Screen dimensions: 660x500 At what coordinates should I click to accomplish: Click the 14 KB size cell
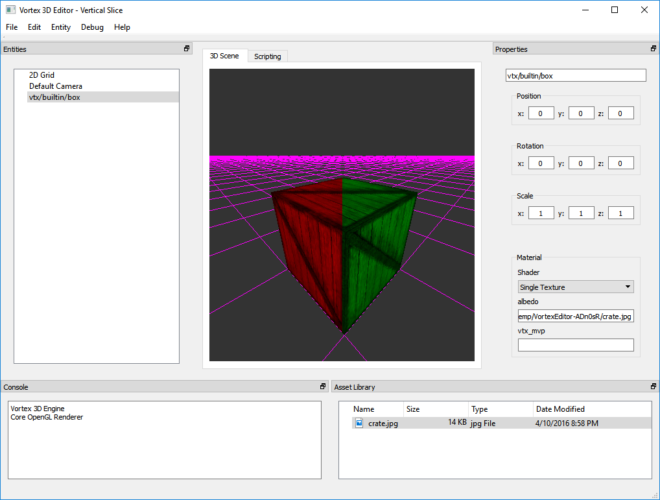[457, 422]
